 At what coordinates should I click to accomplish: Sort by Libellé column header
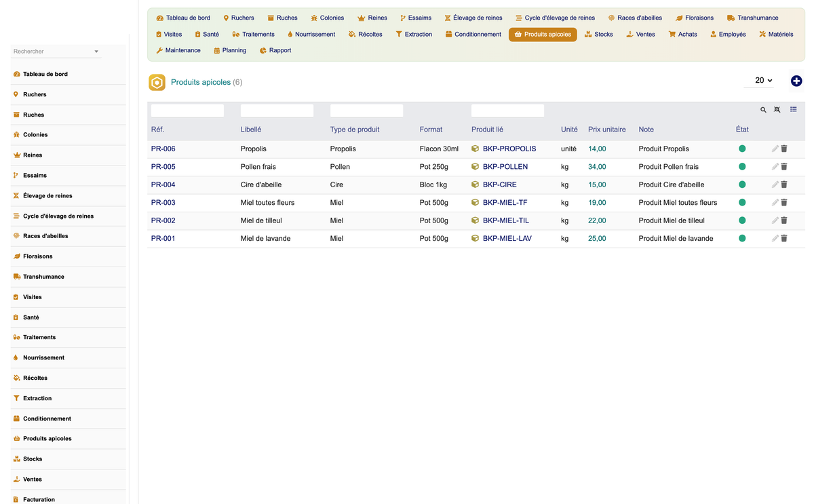coord(251,130)
